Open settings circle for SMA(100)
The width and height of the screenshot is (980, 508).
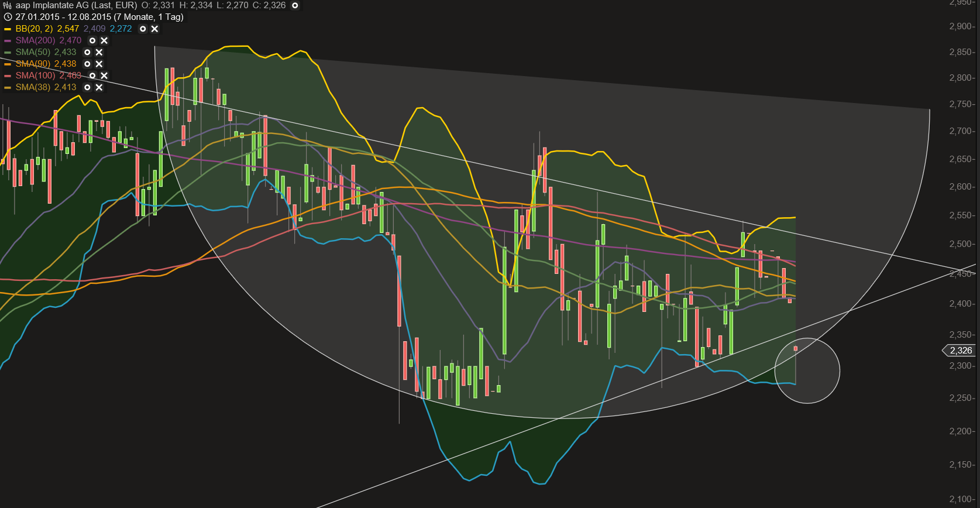[x=92, y=75]
